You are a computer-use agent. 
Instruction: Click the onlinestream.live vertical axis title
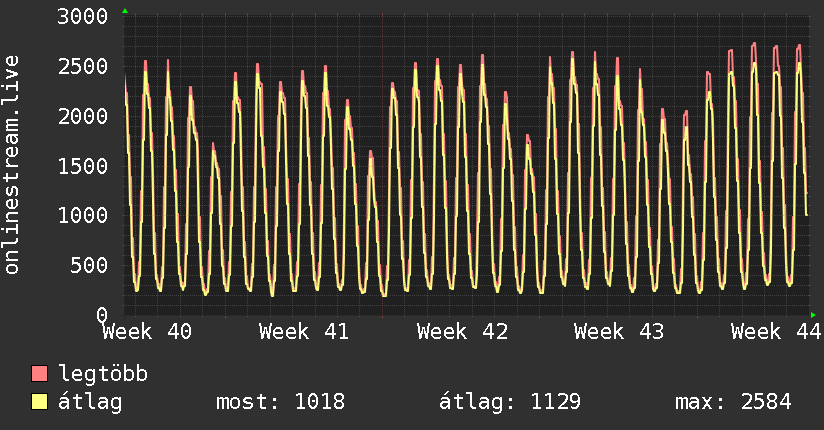(11, 165)
